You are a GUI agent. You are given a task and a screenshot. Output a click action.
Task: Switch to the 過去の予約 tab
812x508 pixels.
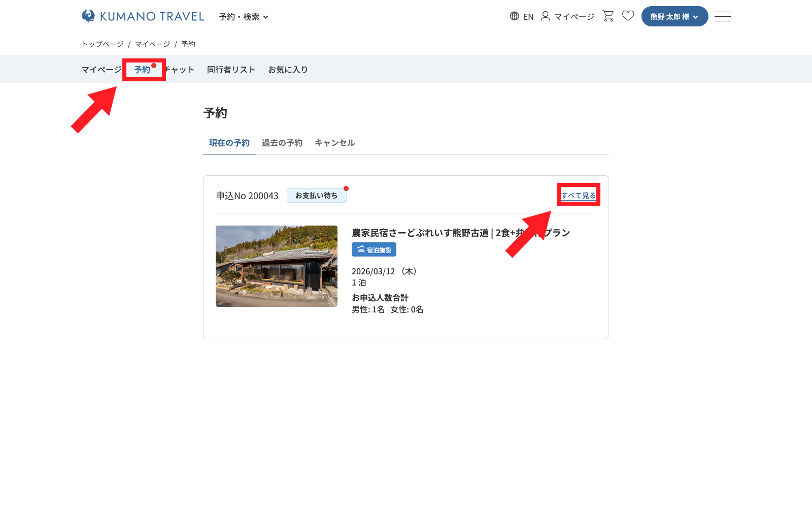tap(282, 143)
